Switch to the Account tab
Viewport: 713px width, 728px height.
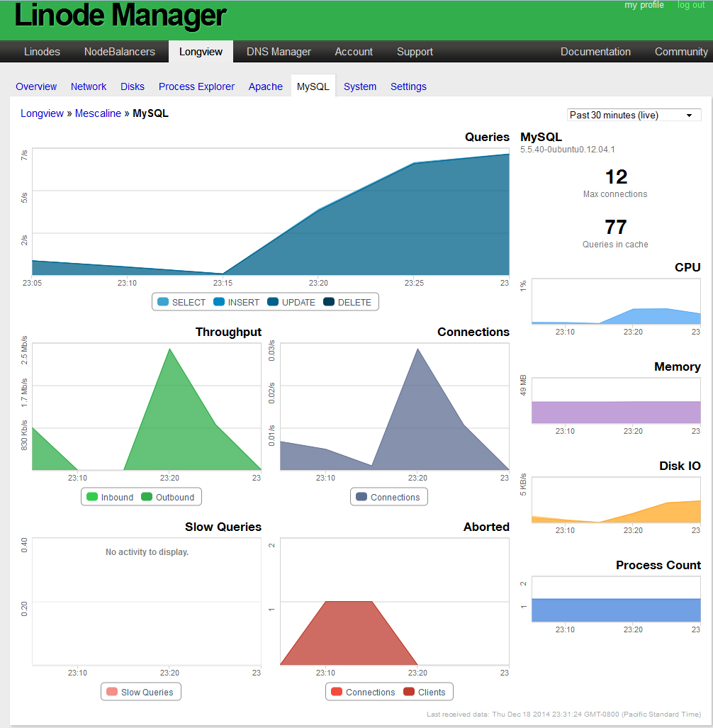[x=354, y=52]
